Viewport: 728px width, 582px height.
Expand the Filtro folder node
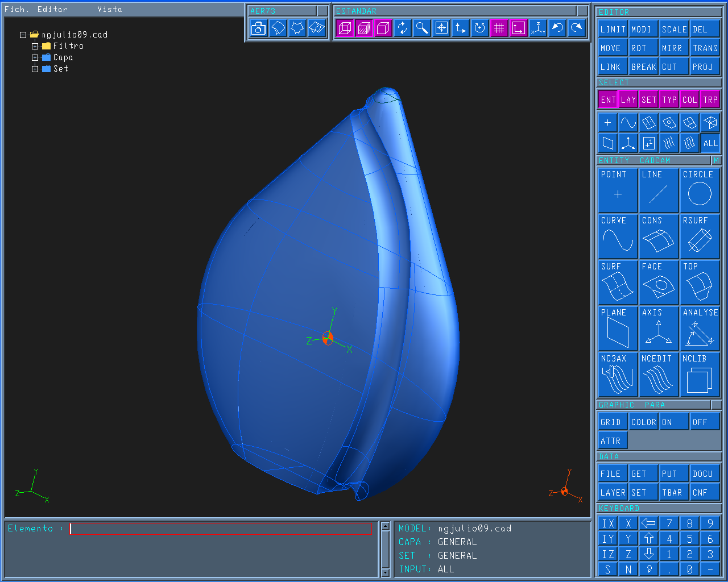pyautogui.click(x=35, y=46)
